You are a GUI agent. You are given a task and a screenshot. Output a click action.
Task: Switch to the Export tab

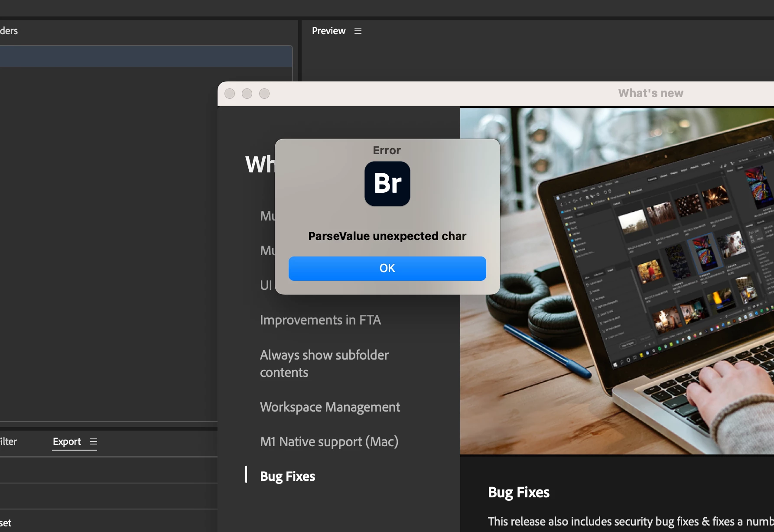pyautogui.click(x=67, y=441)
